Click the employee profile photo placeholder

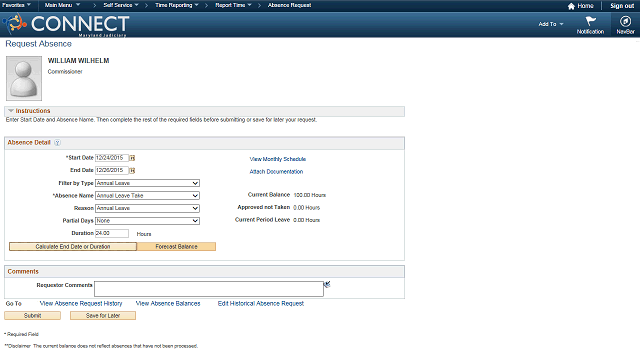[24, 78]
